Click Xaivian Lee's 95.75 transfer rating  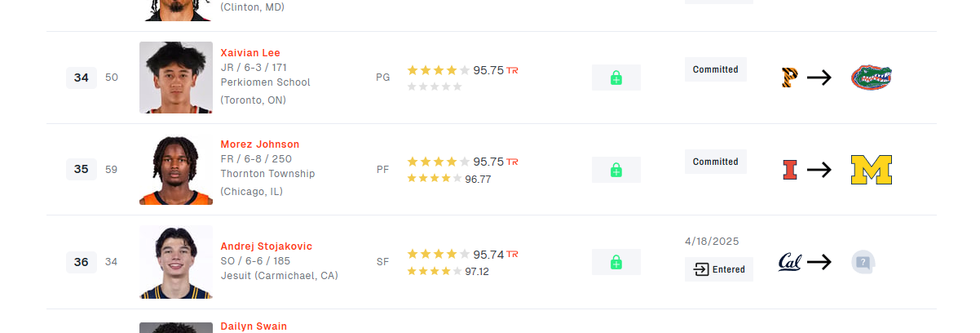tap(488, 70)
